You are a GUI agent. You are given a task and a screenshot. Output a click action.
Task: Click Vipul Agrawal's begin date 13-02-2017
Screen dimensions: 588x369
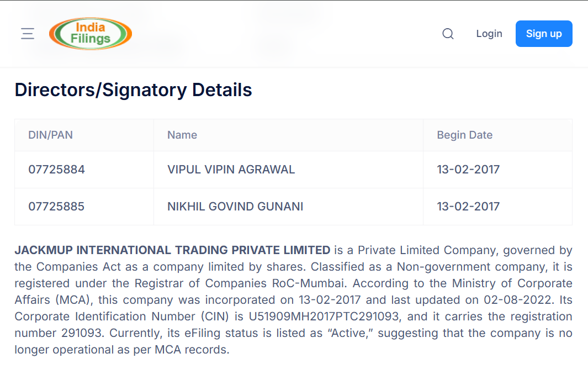(468, 170)
